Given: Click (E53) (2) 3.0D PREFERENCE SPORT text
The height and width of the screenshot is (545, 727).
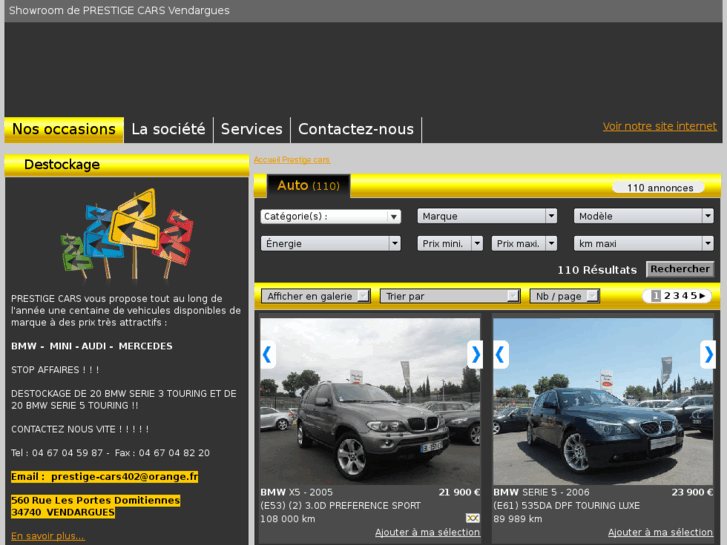Looking at the screenshot, I should (x=340, y=506).
